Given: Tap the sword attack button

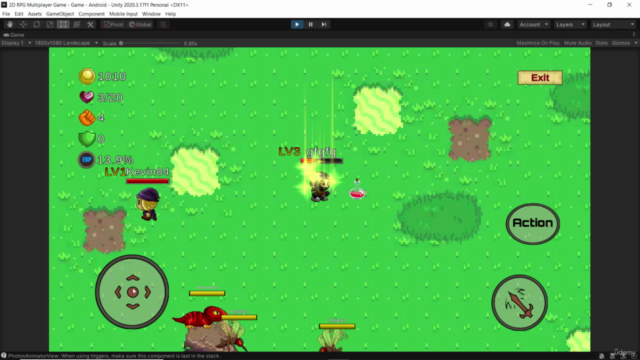Looking at the screenshot, I should pyautogui.click(x=519, y=302).
